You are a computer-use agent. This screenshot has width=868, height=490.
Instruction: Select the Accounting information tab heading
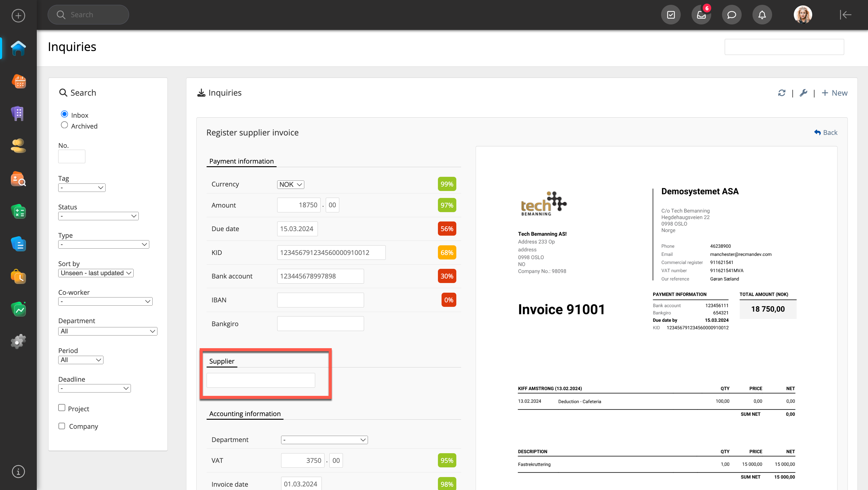245,413
